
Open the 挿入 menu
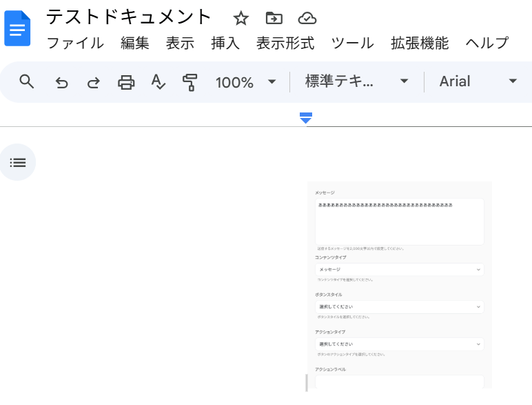pos(225,43)
